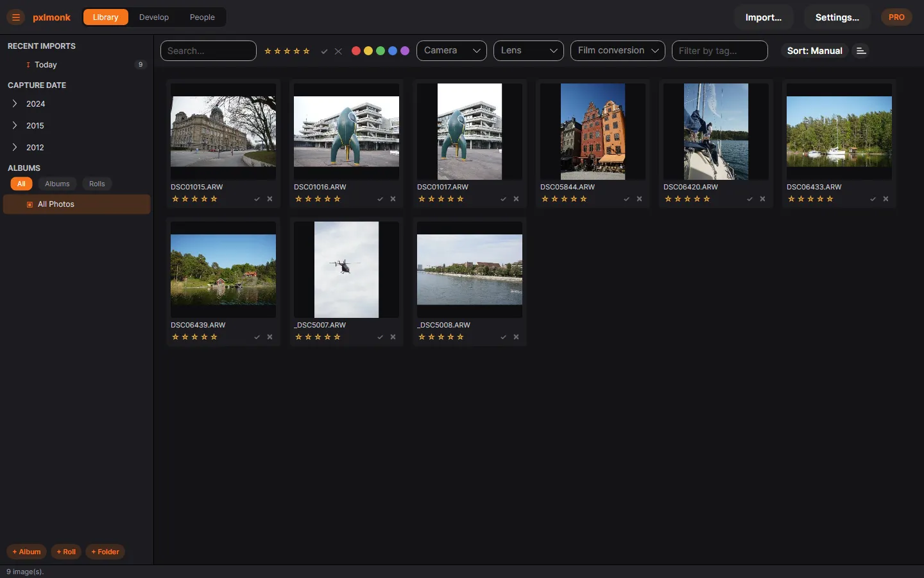Mark DSC01016.ARW as picked

coord(380,199)
